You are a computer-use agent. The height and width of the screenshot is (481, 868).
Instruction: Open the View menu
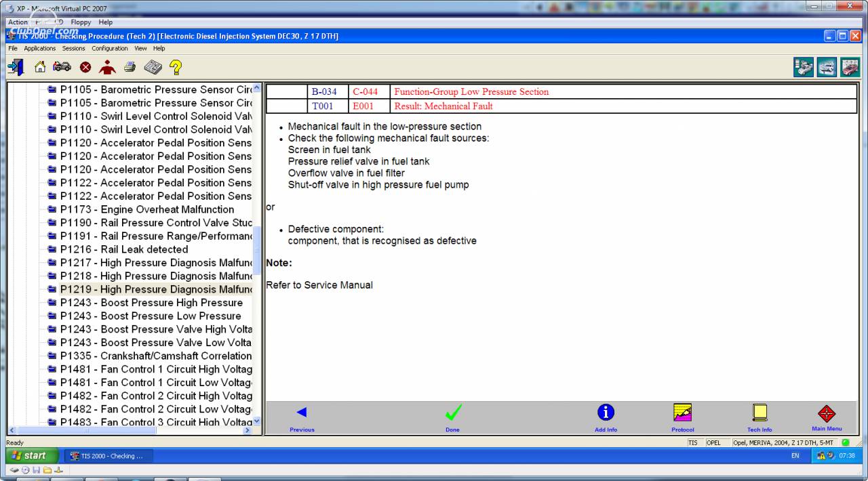140,49
